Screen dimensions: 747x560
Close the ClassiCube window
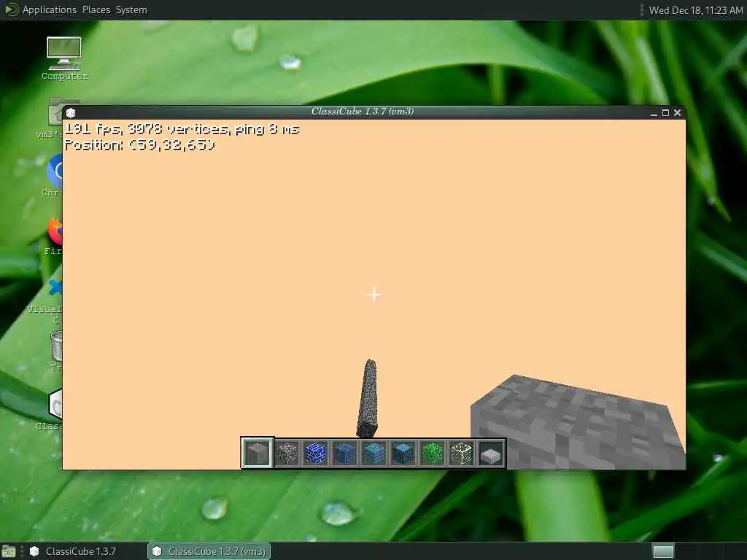pyautogui.click(x=678, y=113)
